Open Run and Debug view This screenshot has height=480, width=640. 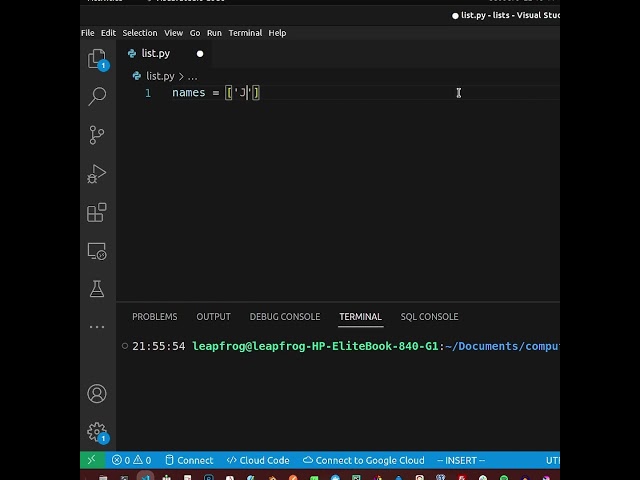[x=97, y=174]
